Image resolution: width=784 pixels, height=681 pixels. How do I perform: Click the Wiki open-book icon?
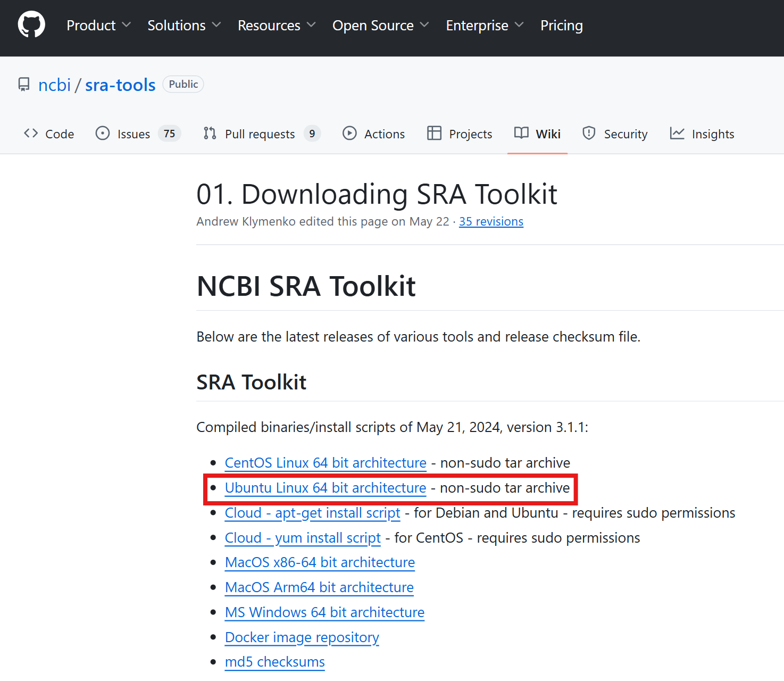point(521,133)
